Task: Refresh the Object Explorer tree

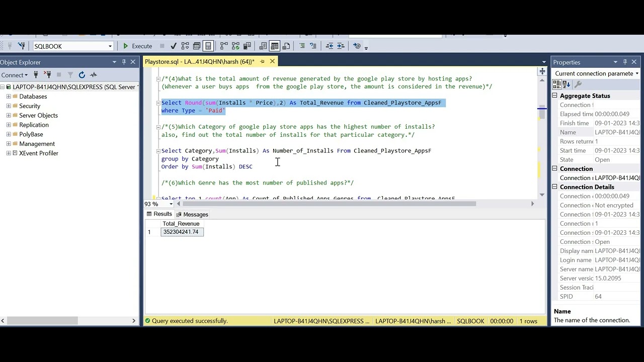Action: 82,75
